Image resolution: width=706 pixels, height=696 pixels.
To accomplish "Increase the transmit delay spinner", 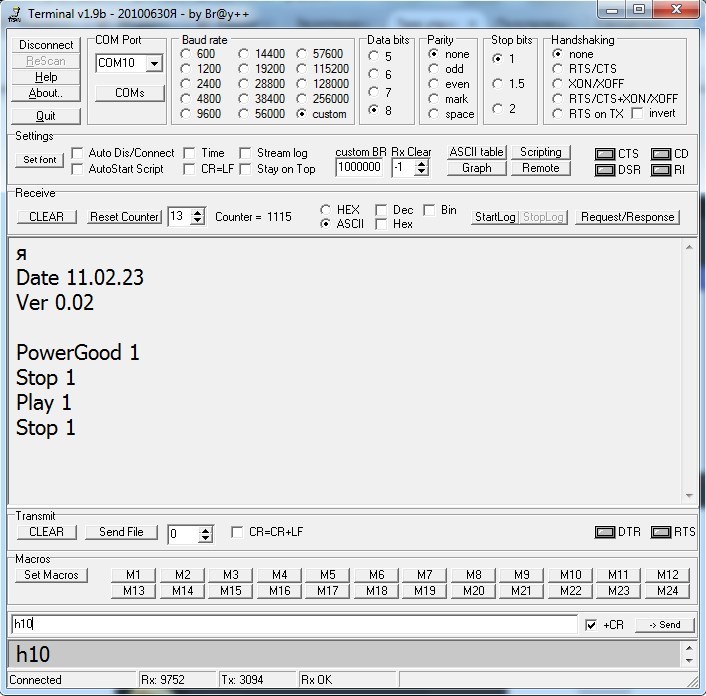I will [x=205, y=531].
